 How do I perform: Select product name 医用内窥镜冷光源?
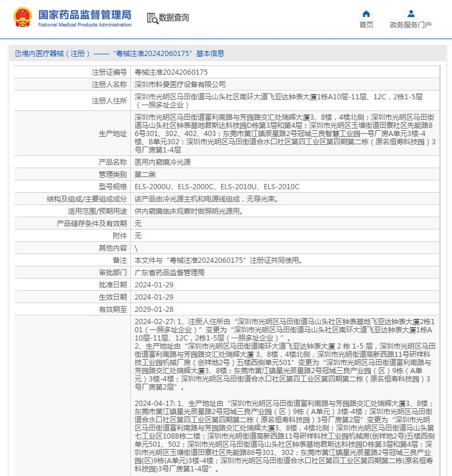pyautogui.click(x=163, y=162)
